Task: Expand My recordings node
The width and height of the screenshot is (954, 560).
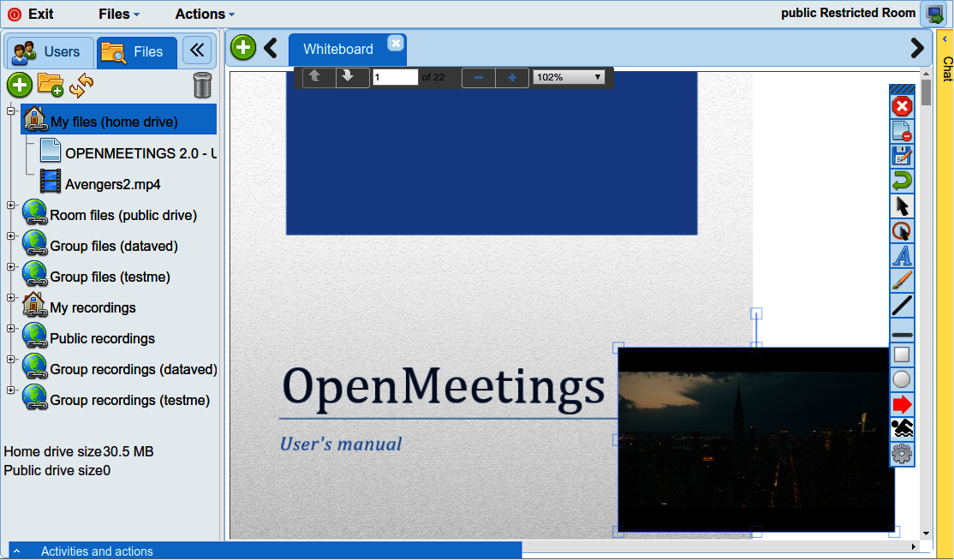Action: [10, 298]
